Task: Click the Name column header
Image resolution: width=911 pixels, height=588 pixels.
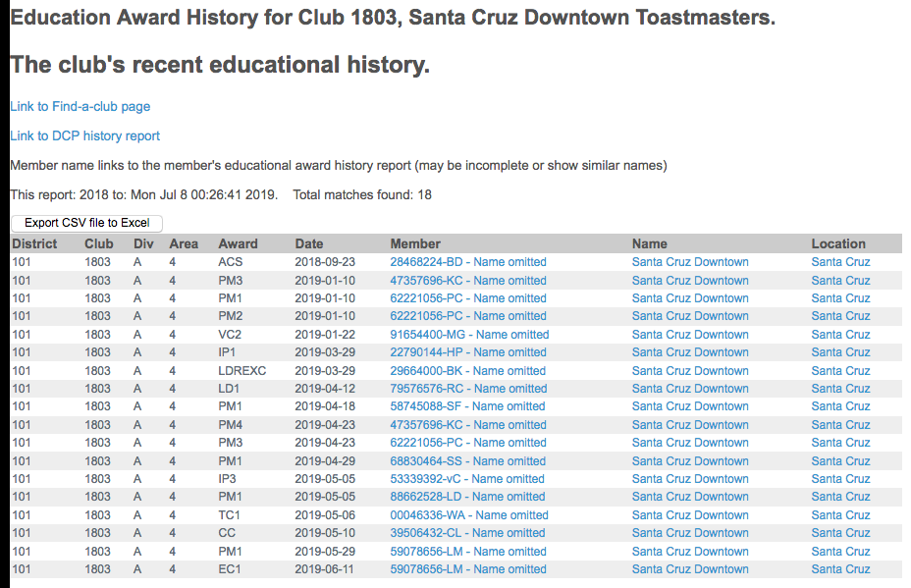Action: [650, 244]
